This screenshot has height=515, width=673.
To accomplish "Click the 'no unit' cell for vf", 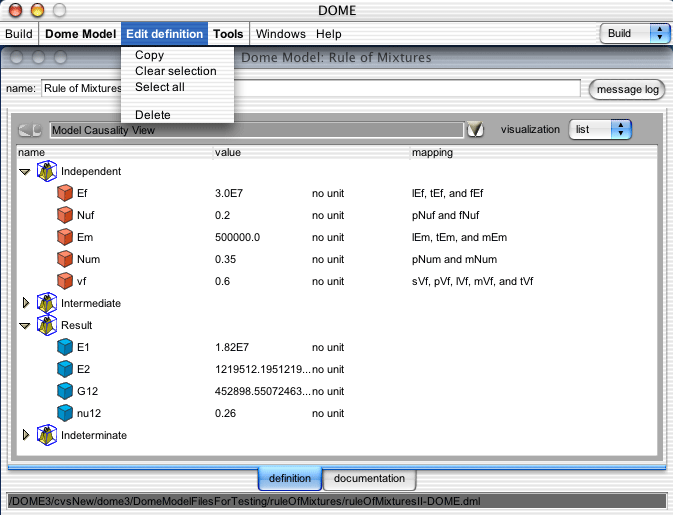I will click(x=328, y=281).
